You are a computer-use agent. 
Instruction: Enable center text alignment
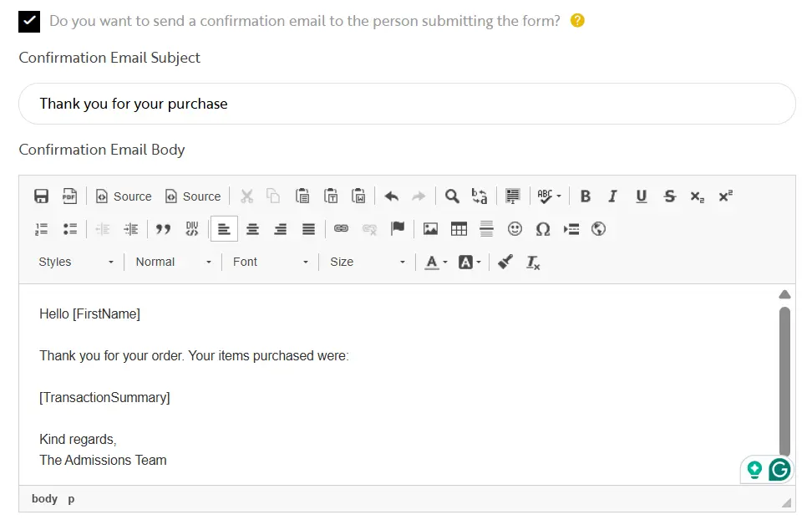252,229
